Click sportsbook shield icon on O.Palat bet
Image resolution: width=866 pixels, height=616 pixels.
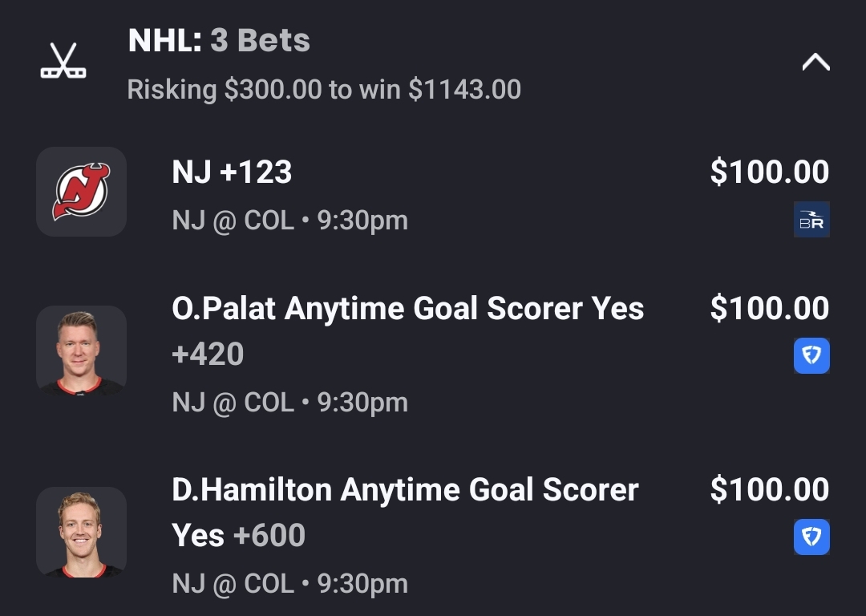(811, 356)
